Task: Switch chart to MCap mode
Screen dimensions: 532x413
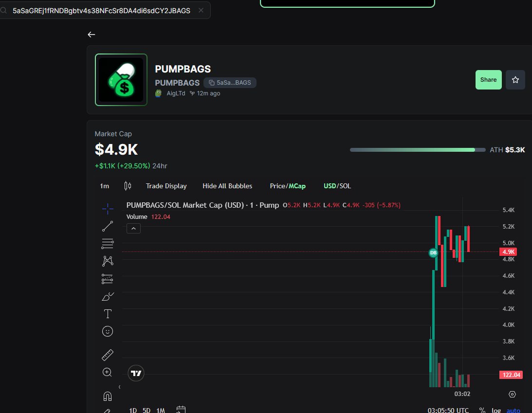Action: pyautogui.click(x=297, y=186)
